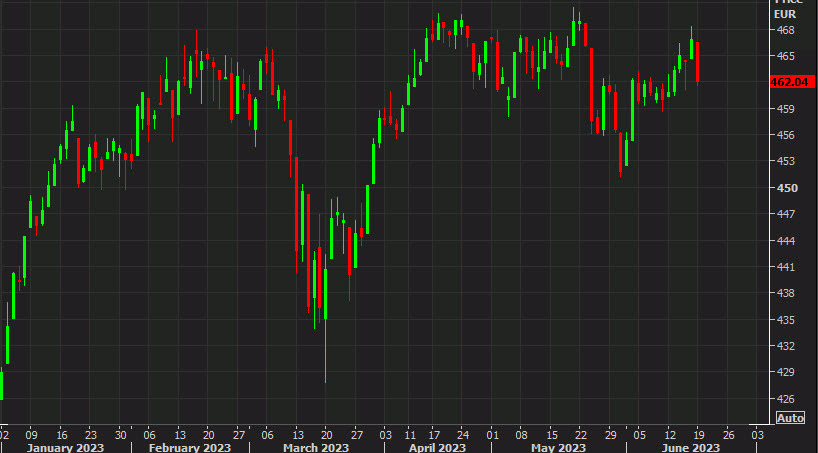Click the 01 date tick in May
This screenshot has height=453, width=818.
(491, 435)
